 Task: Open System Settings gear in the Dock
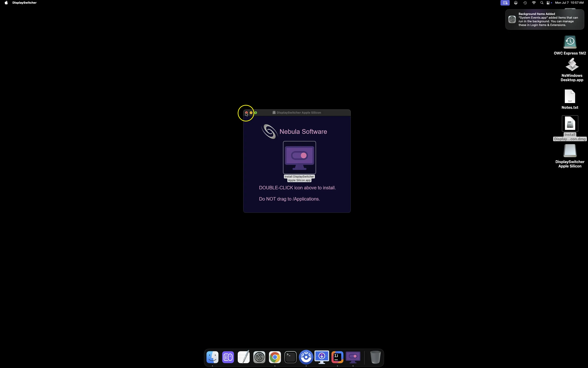pyautogui.click(x=259, y=357)
